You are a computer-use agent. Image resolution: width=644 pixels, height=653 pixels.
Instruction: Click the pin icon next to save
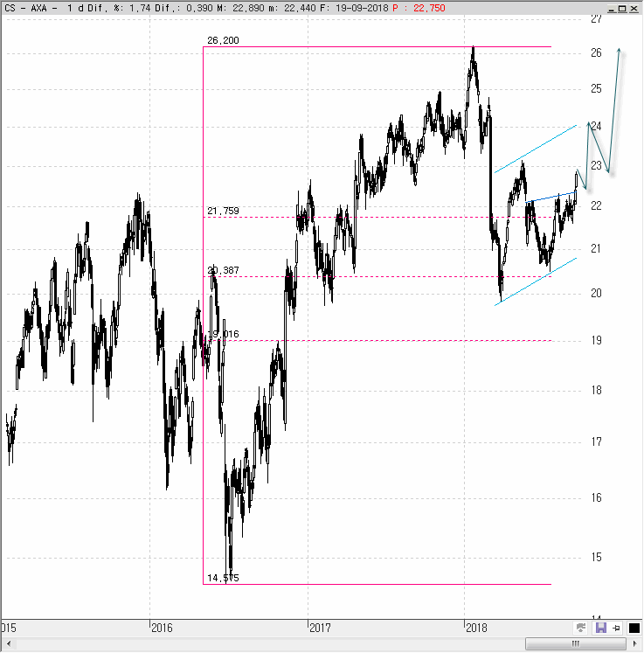(617, 628)
